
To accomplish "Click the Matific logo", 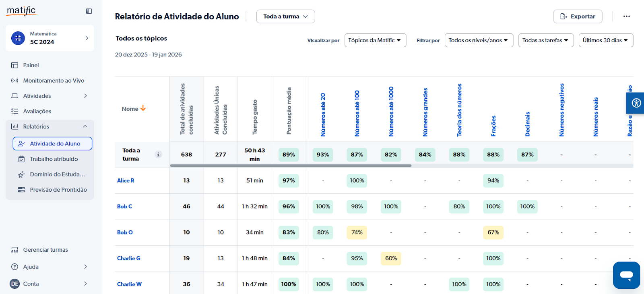I will 22,11.
